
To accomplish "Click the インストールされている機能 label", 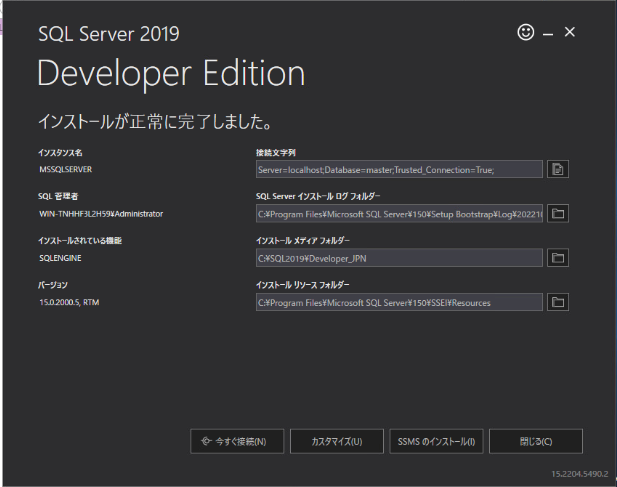I will (80, 241).
